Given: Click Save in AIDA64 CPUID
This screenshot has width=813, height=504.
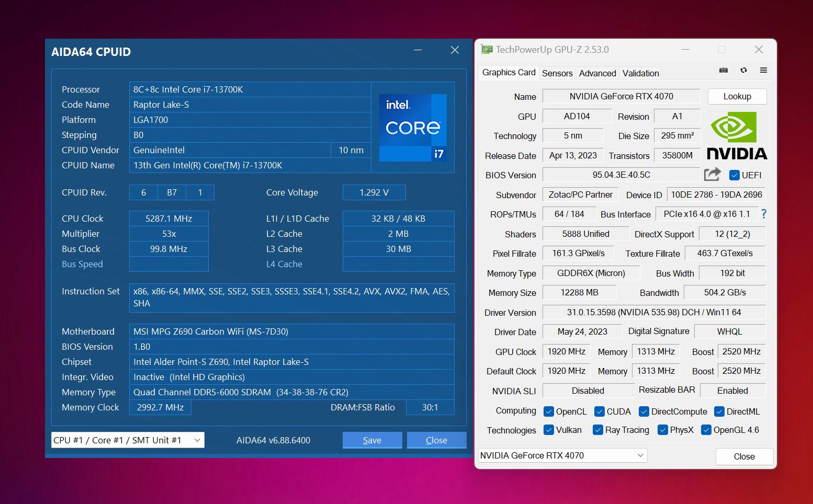Looking at the screenshot, I should tap(372, 440).
